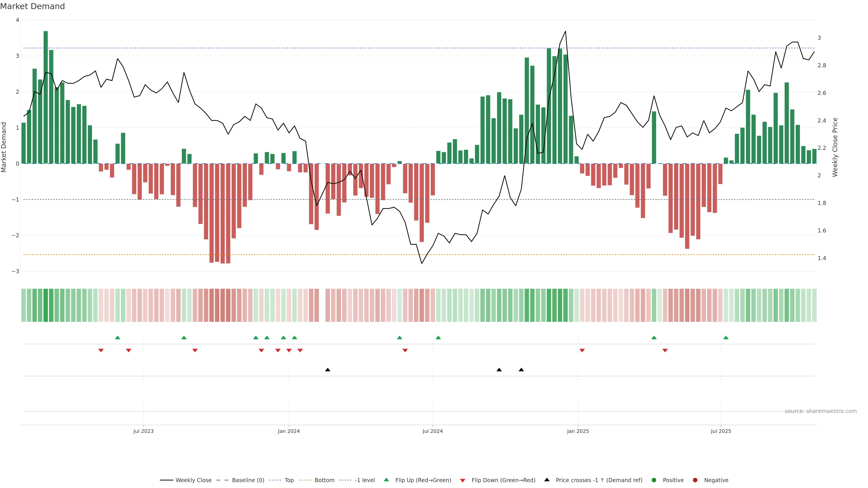Click black Price crosses -1 legend triangle
The image size is (868, 488).
547,480
